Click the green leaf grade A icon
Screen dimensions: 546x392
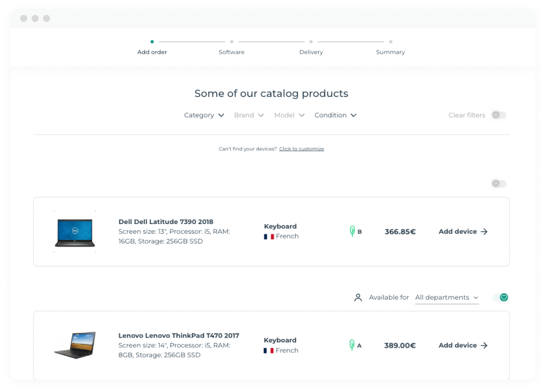(352, 345)
